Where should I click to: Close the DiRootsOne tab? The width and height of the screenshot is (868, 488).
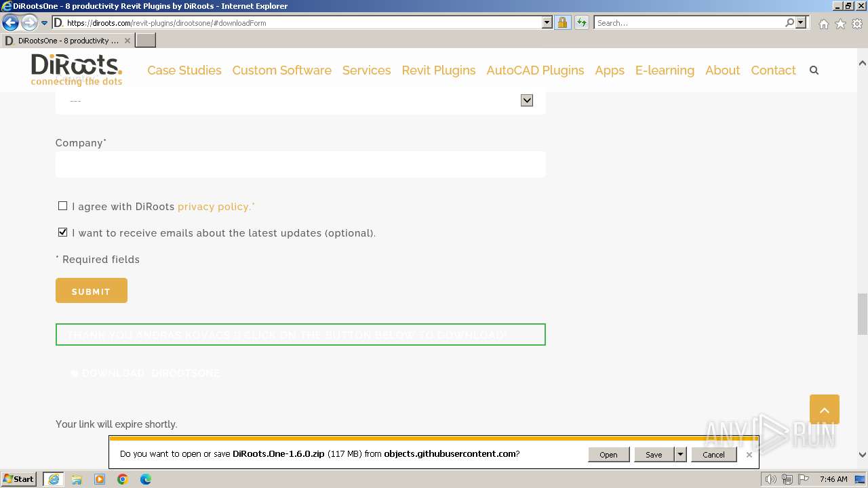point(127,41)
